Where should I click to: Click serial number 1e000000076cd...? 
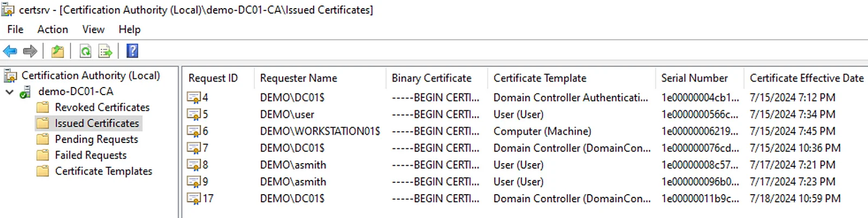point(700,148)
